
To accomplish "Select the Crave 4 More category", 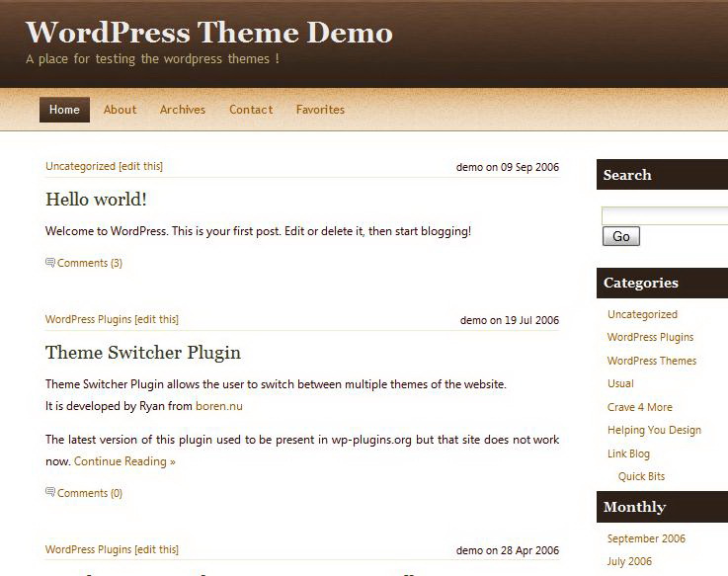I will tap(639, 407).
